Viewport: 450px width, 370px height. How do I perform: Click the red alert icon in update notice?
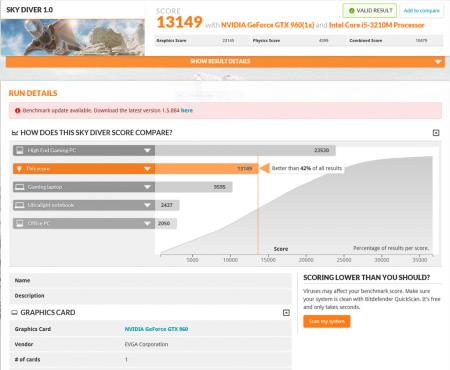[17, 110]
